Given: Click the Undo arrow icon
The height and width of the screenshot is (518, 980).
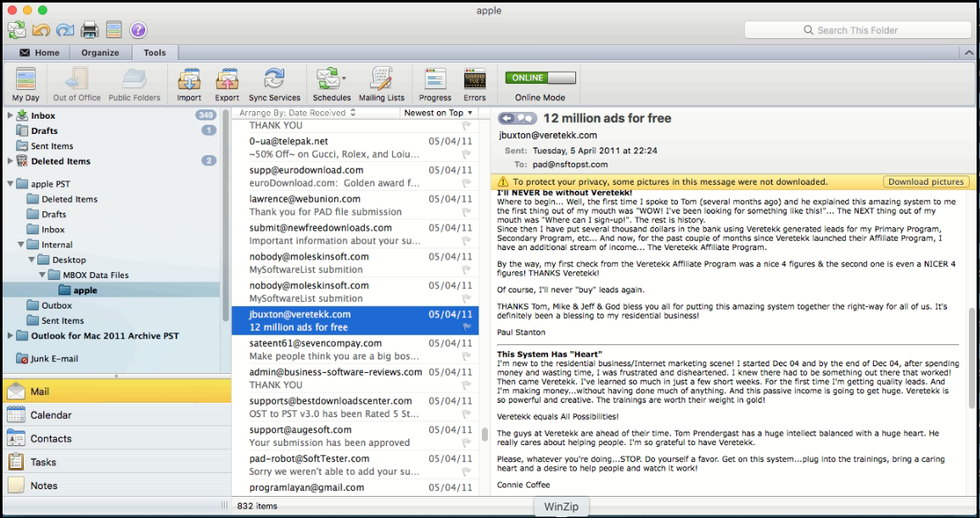Looking at the screenshot, I should coord(41,30).
